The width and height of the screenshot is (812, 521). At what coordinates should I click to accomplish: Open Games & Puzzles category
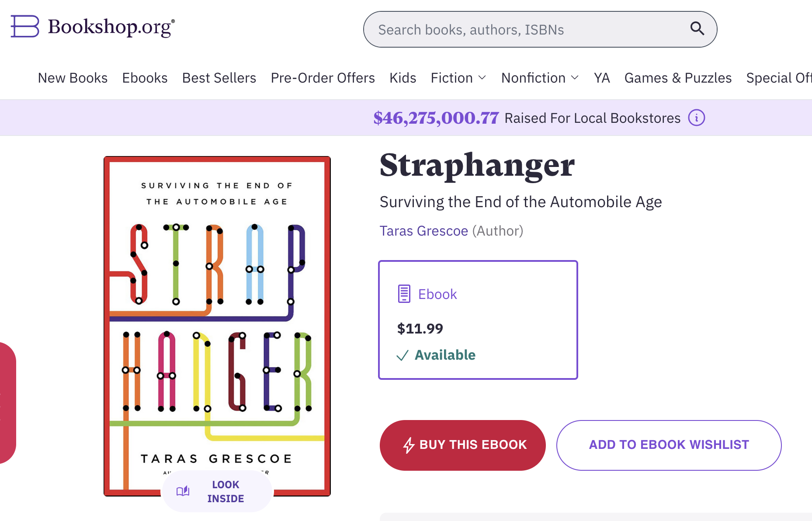click(x=677, y=78)
